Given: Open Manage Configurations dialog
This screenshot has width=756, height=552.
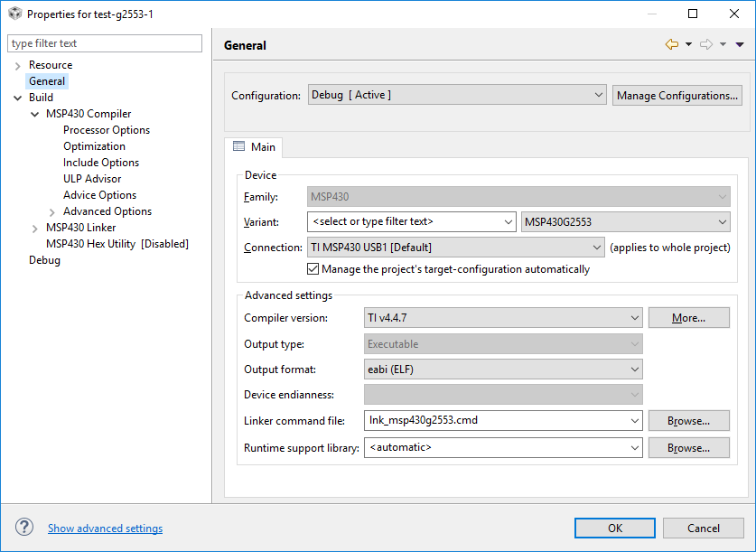Looking at the screenshot, I should coord(677,94).
